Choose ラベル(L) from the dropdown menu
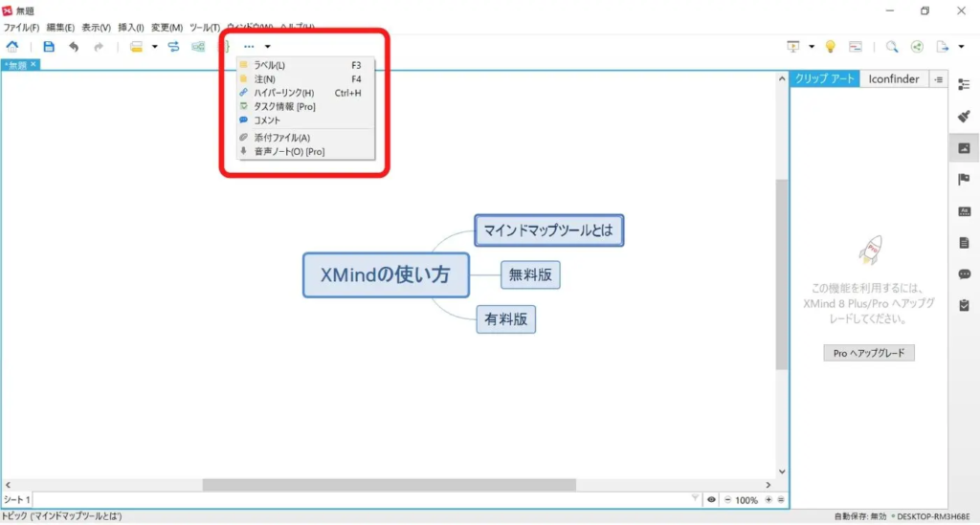980x525 pixels. point(305,65)
